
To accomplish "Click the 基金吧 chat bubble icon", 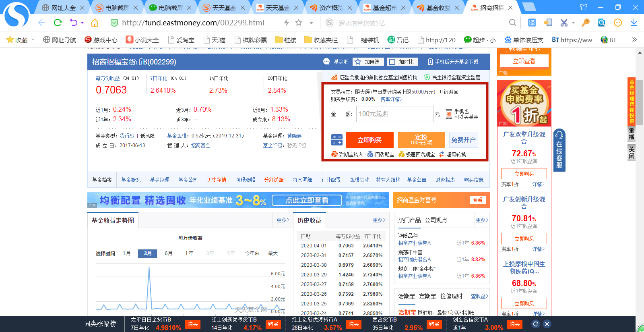I will coord(326,62).
